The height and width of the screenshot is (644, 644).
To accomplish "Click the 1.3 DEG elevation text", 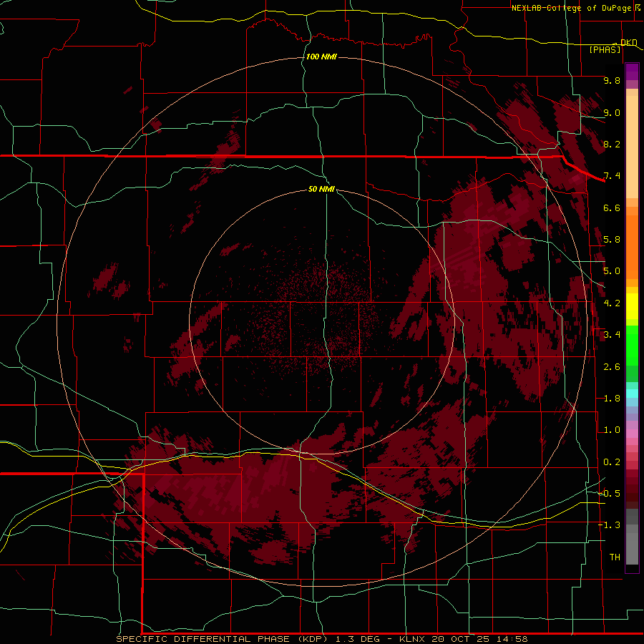I will [x=356, y=639].
